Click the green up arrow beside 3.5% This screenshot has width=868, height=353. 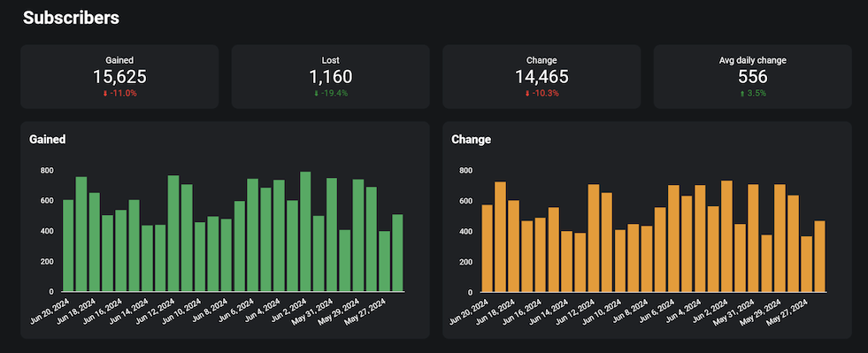[x=741, y=94]
